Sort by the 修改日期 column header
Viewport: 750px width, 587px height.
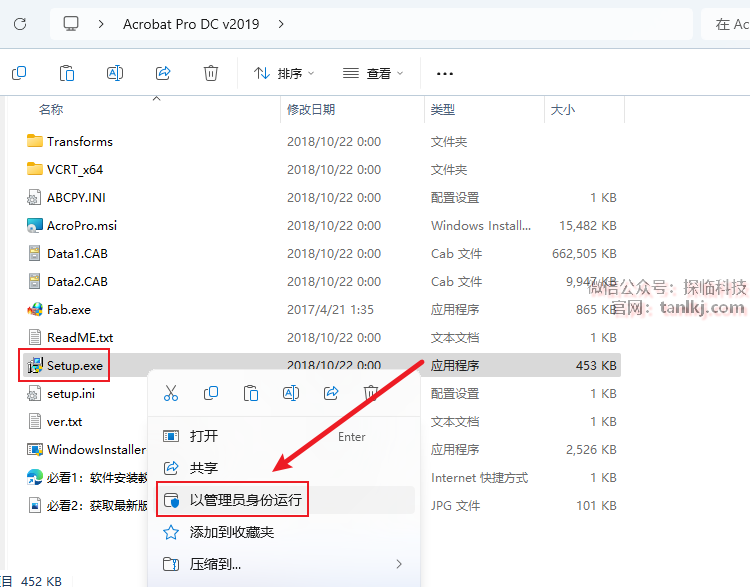pos(313,110)
